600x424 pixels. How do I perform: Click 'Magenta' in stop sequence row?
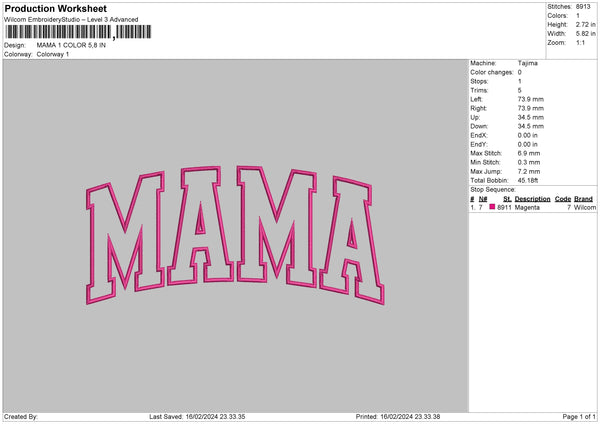point(527,207)
